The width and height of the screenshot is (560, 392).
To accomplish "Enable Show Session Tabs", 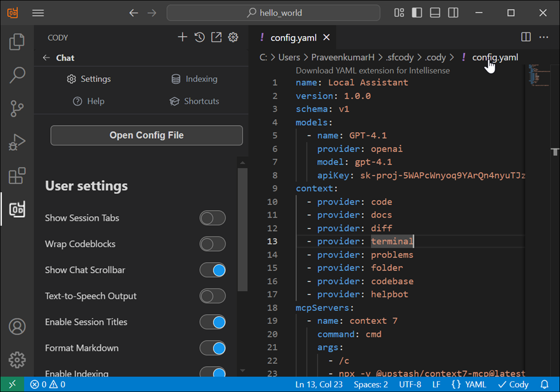I will (x=212, y=218).
